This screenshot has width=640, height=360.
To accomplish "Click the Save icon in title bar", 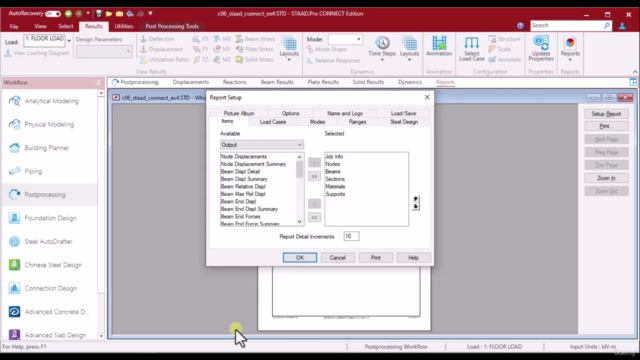I will [99, 13].
